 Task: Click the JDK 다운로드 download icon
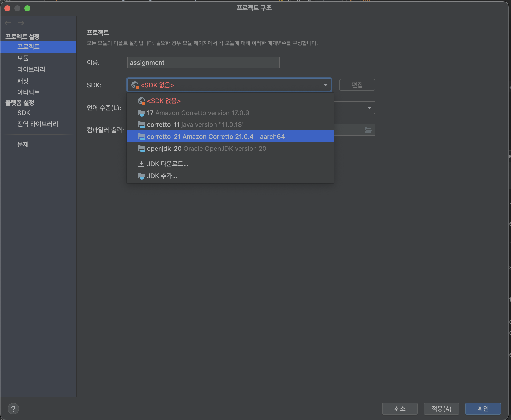141,164
